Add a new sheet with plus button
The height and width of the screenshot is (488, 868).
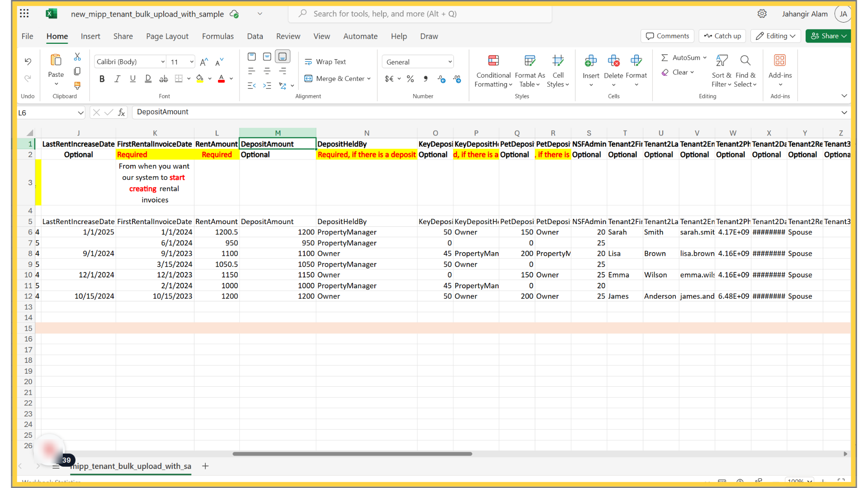[x=205, y=466]
